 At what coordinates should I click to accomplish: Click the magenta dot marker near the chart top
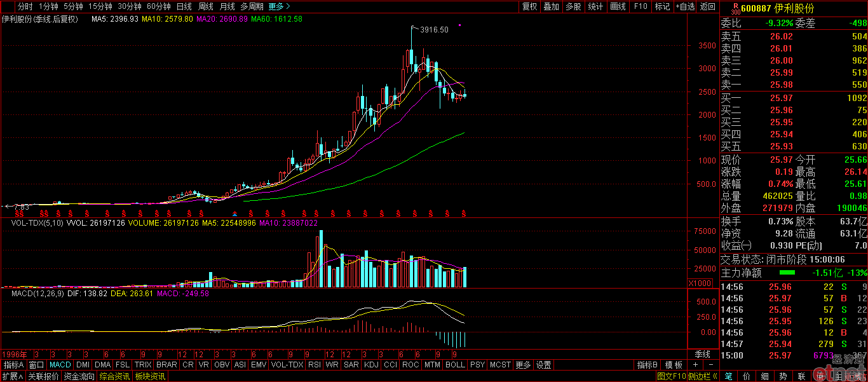click(459, 25)
